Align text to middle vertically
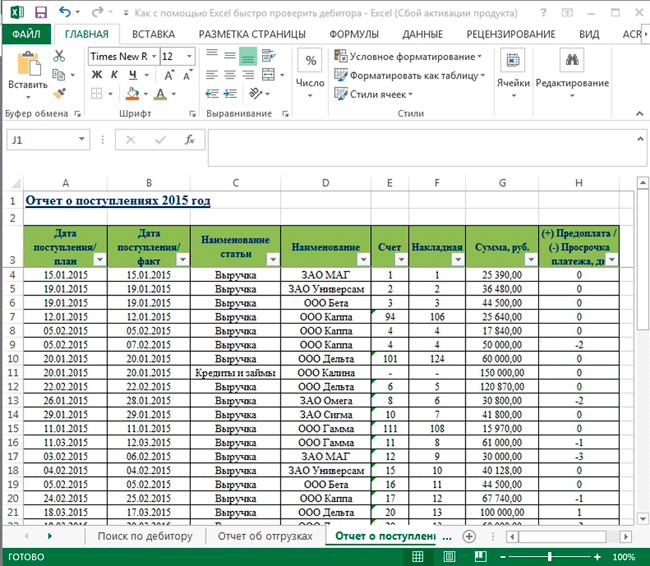The width and height of the screenshot is (650, 566). [x=230, y=56]
